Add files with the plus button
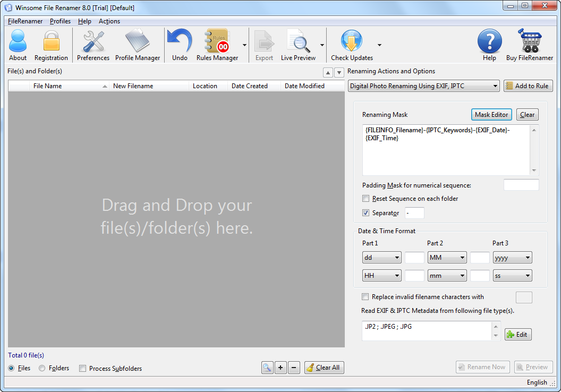 (x=280, y=368)
